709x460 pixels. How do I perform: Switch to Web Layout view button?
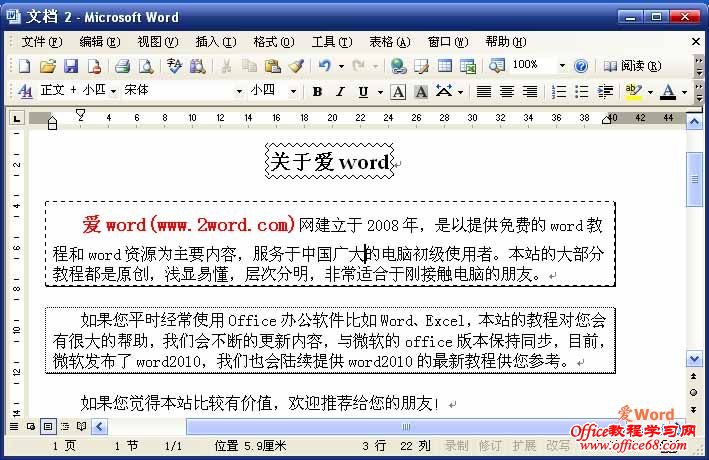point(31,427)
